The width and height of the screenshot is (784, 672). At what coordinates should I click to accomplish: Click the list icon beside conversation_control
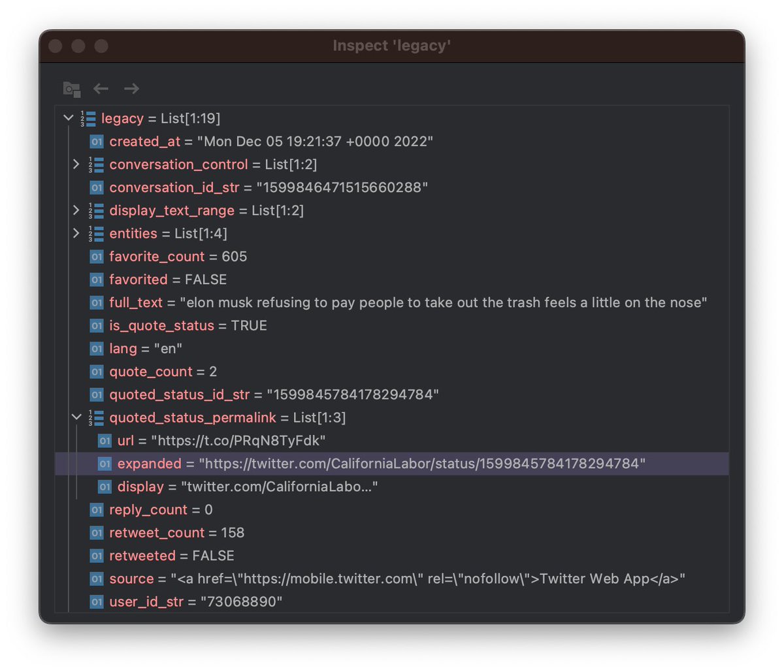96,165
